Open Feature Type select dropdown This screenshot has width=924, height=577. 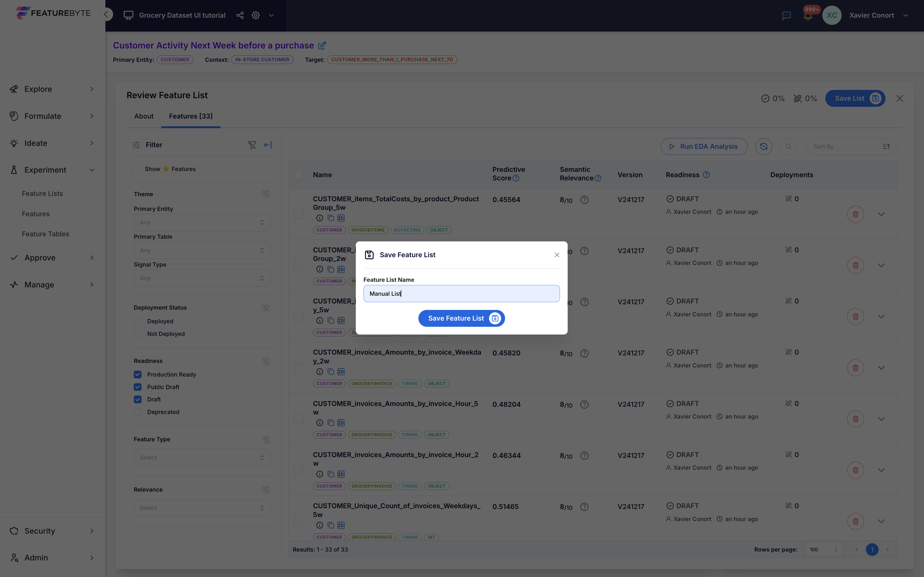202,458
